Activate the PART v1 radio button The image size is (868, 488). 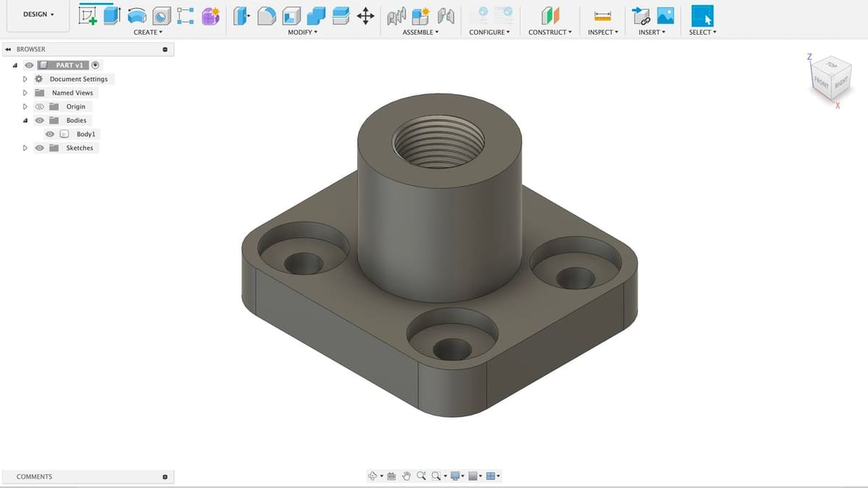pos(95,65)
